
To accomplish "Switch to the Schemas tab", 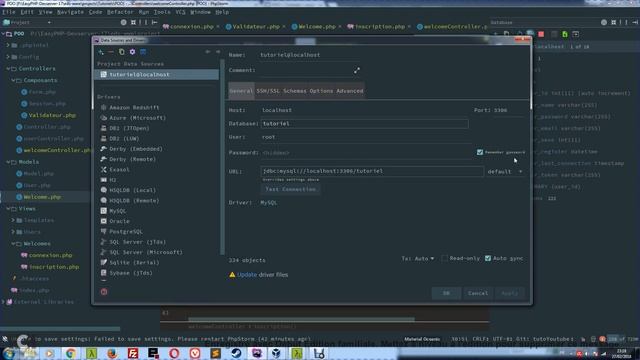I will click(x=295, y=91).
